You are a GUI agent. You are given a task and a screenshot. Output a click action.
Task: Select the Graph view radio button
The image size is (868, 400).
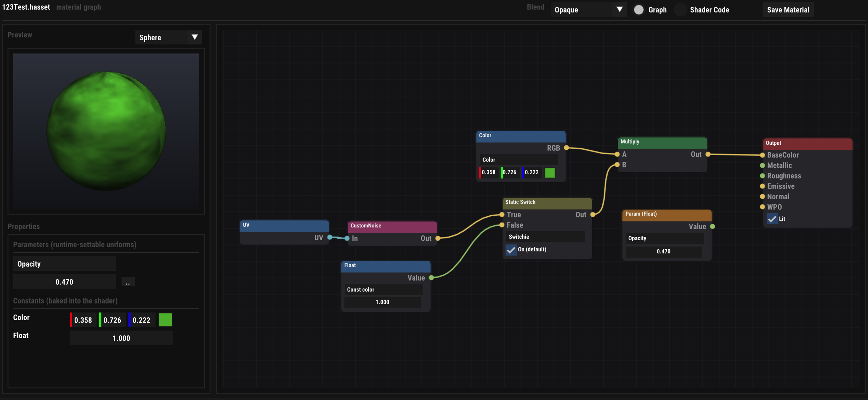(639, 10)
